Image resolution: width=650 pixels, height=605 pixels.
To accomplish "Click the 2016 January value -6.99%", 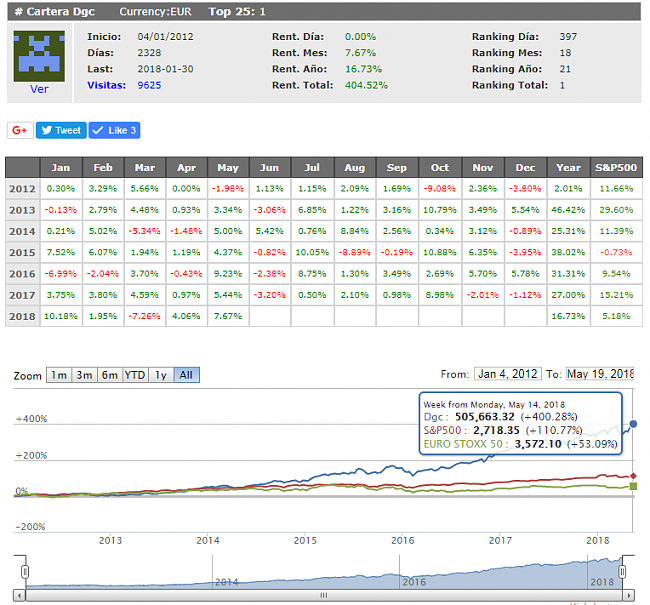I will [61, 274].
